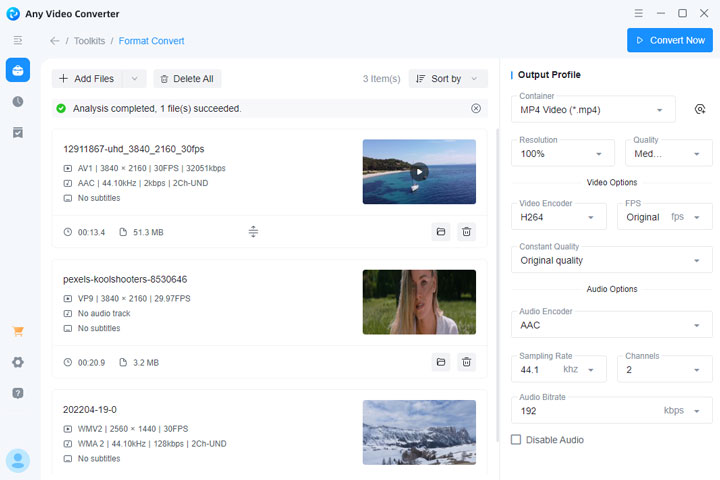Play the beach video preview
Viewport: 720px width, 480px height.
click(419, 172)
